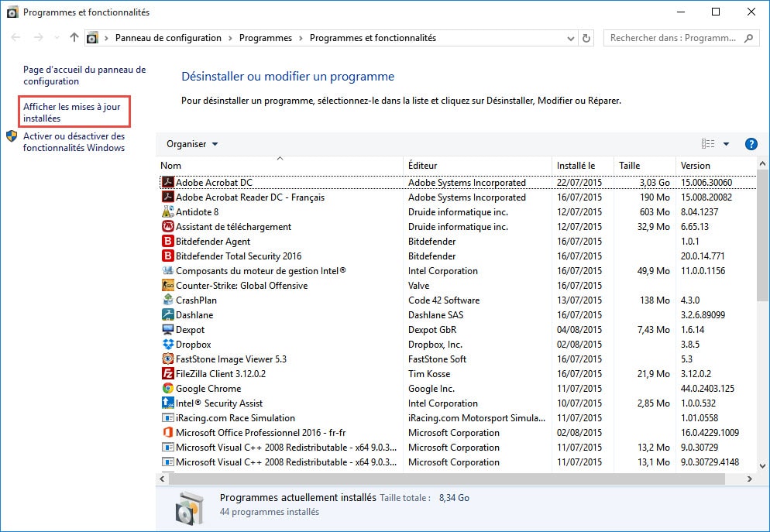Select Microsoft Visual C++ 2008 version 9.0.30729 row

coord(458,447)
